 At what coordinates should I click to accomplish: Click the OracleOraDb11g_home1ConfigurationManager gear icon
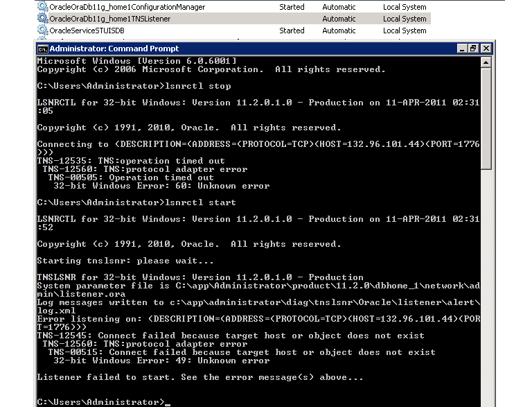coord(43,7)
